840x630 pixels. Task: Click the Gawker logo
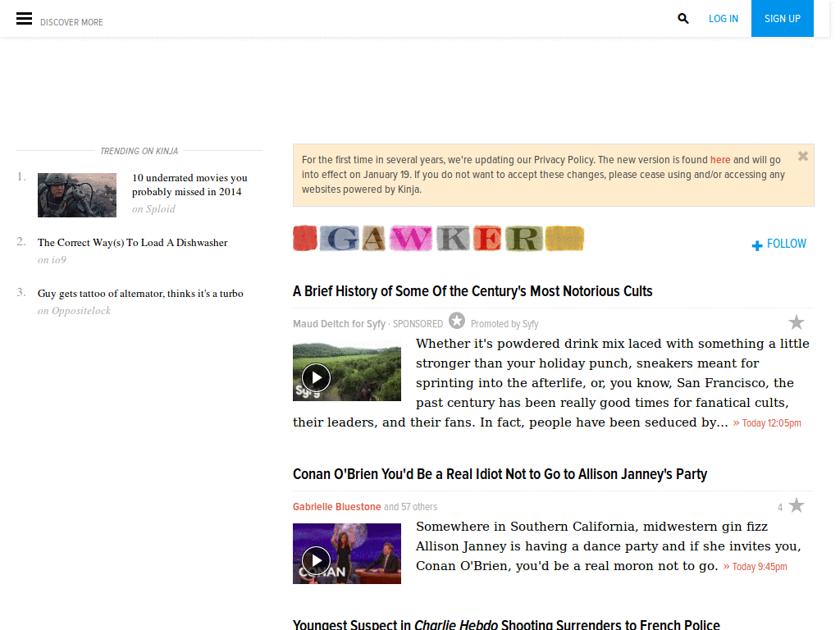(438, 239)
